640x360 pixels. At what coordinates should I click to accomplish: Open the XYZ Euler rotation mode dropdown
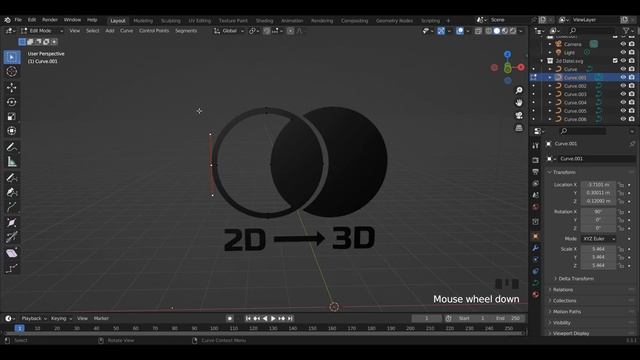[x=598, y=239]
